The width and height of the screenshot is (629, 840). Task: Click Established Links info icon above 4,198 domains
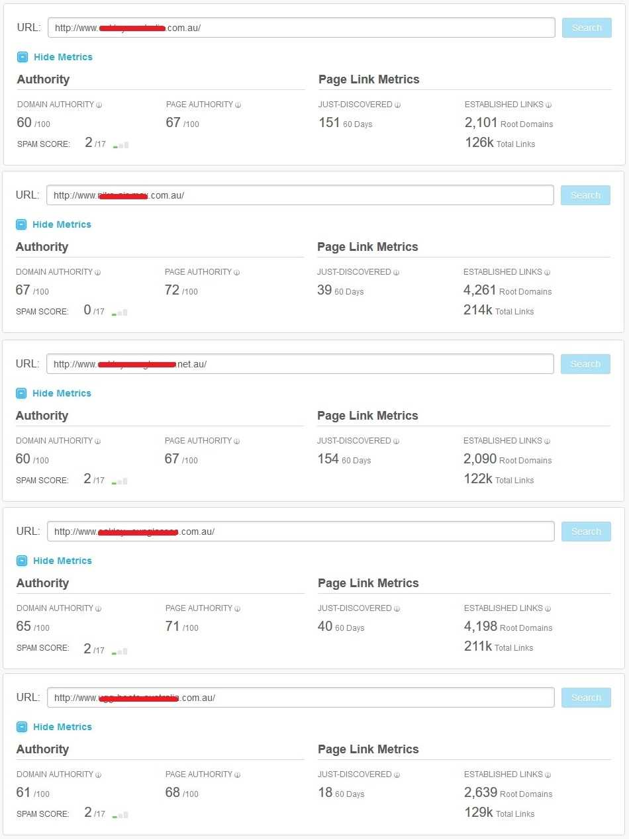pos(549,608)
